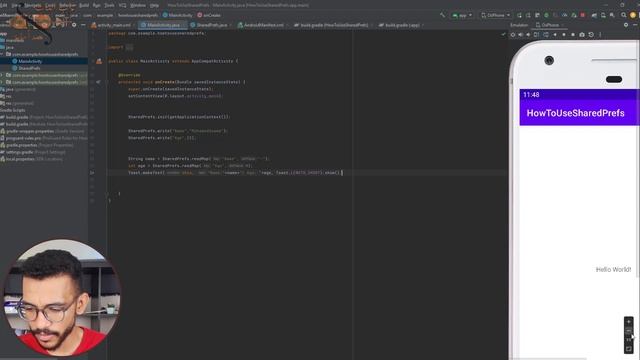
Task: Open Project panel options gear icon
Action: [x=74, y=25]
